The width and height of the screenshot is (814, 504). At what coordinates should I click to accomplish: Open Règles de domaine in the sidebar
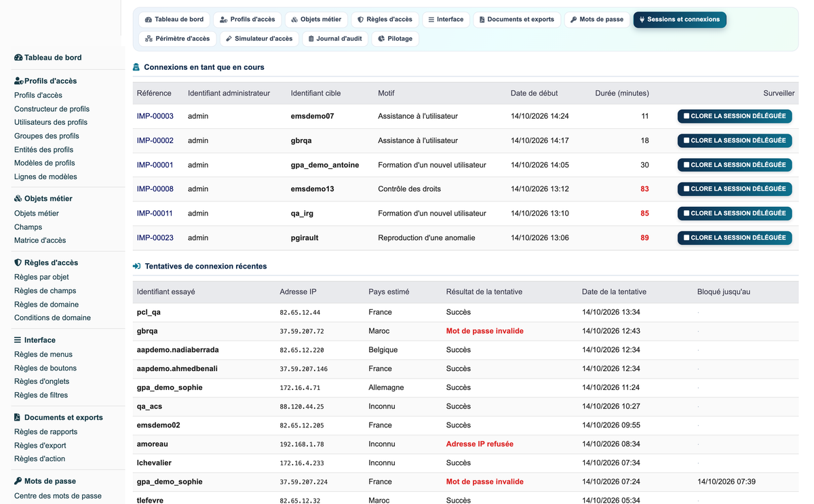point(46,304)
